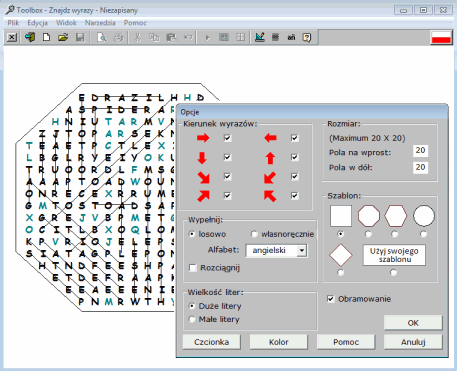Open the print preview icon

[x=101, y=37]
